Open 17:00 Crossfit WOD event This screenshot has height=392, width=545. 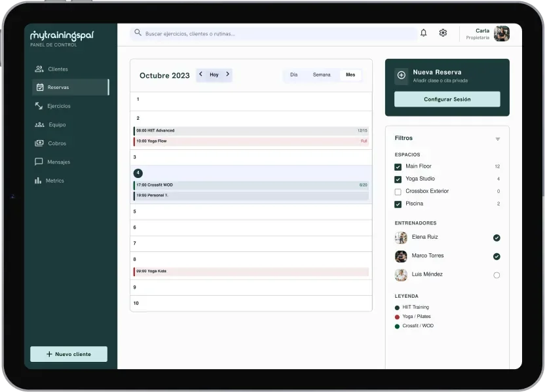pyautogui.click(x=251, y=185)
